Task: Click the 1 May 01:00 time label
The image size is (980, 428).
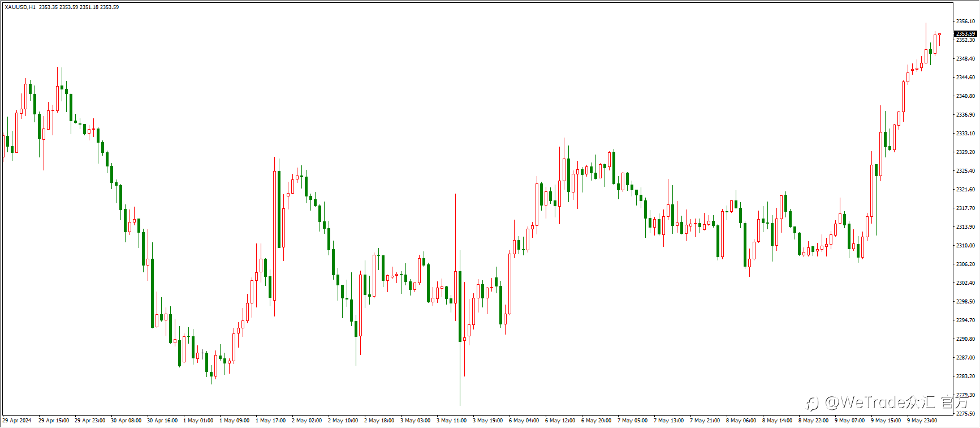Action: 198,421
